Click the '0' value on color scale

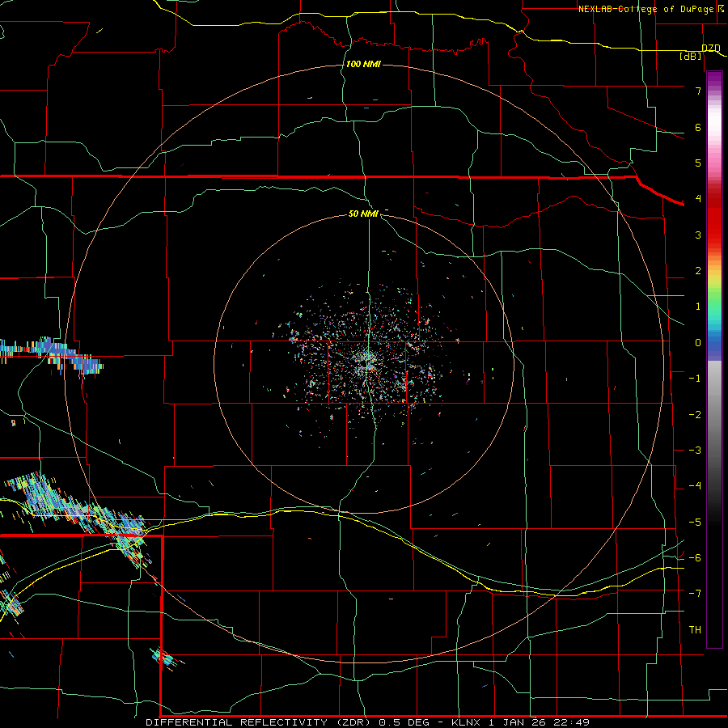pos(698,343)
